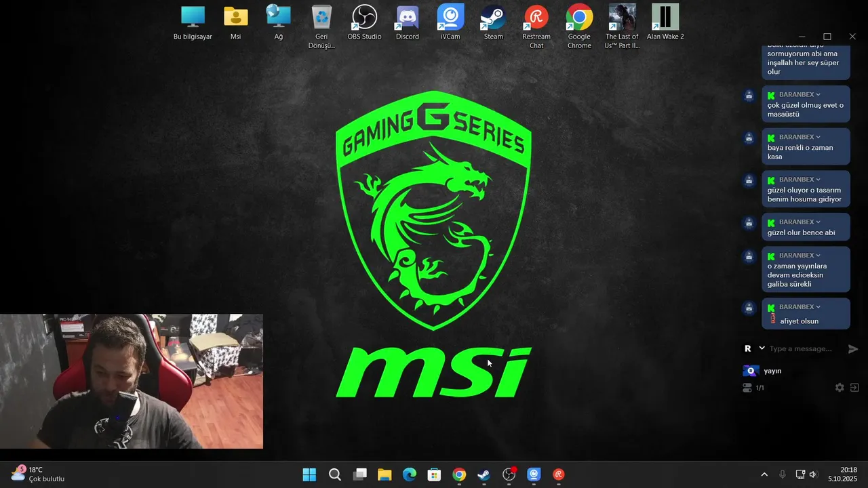Select the Geri Dönüşüm recycle bin icon
Image resolution: width=868 pixels, height=488 pixels.
coord(321,27)
